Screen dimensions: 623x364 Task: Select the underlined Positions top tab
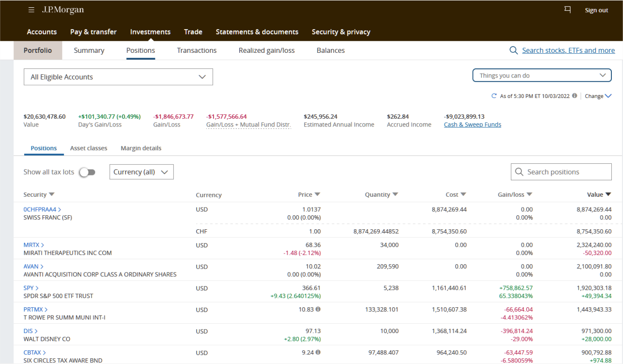(141, 50)
